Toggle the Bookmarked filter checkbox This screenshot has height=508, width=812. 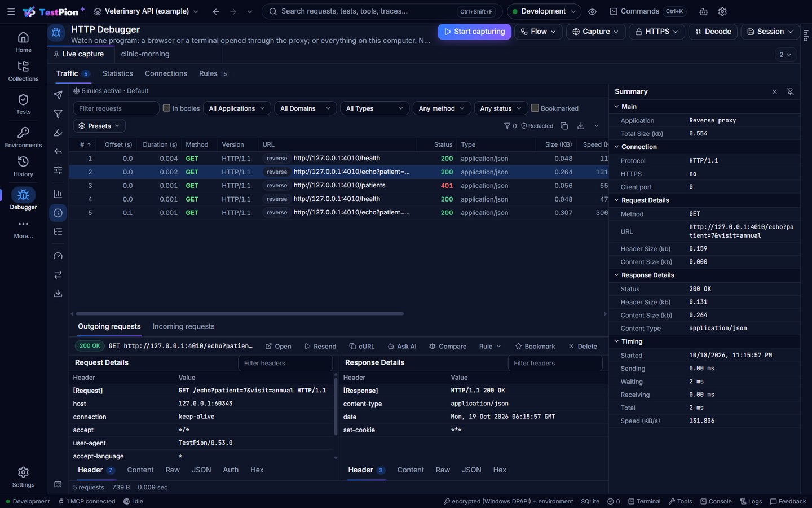(x=535, y=108)
